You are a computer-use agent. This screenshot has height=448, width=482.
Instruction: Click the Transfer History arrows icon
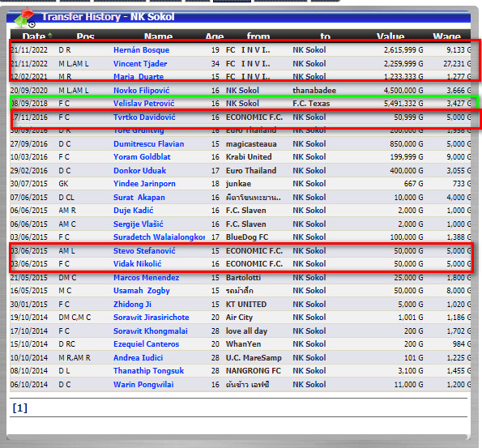(x=24, y=17)
